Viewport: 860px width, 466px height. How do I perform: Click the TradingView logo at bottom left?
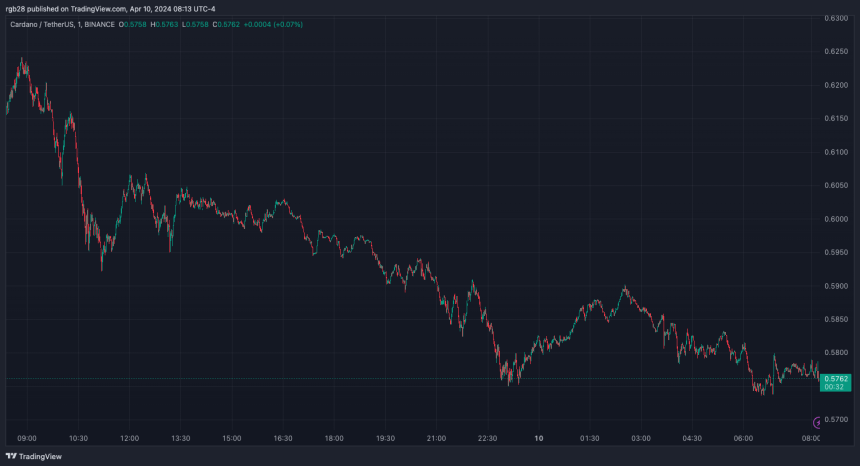(32, 456)
